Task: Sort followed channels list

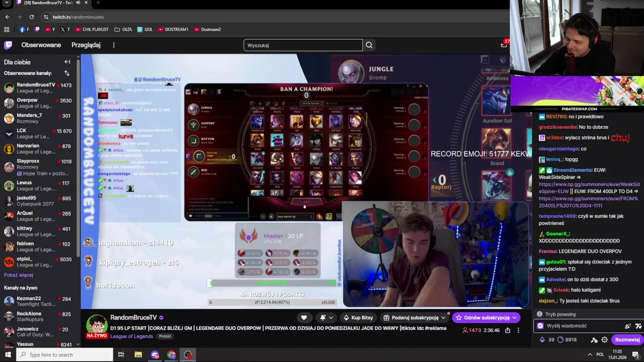Action: (x=67, y=73)
